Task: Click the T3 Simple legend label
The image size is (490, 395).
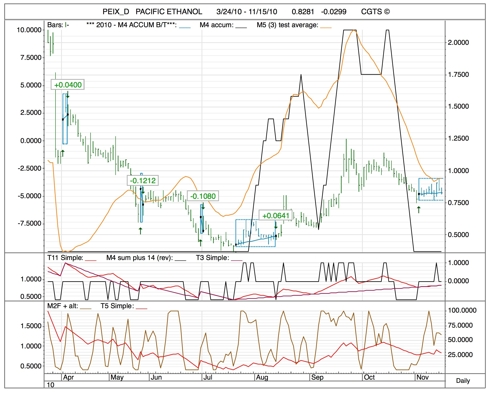Action: pyautogui.click(x=212, y=258)
